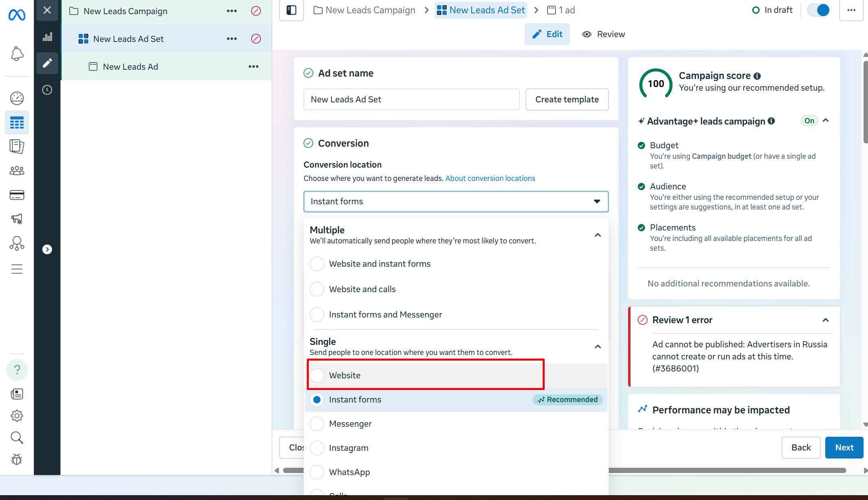The width and height of the screenshot is (868, 500).
Task: Click In draft status indicator
Action: [772, 10]
